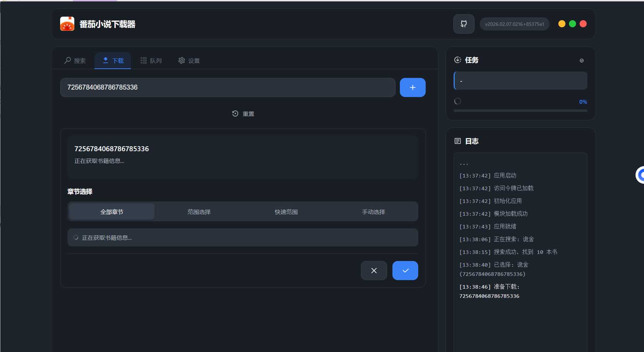Select the 全部章节 chapter option
The height and width of the screenshot is (352, 644).
(x=112, y=212)
